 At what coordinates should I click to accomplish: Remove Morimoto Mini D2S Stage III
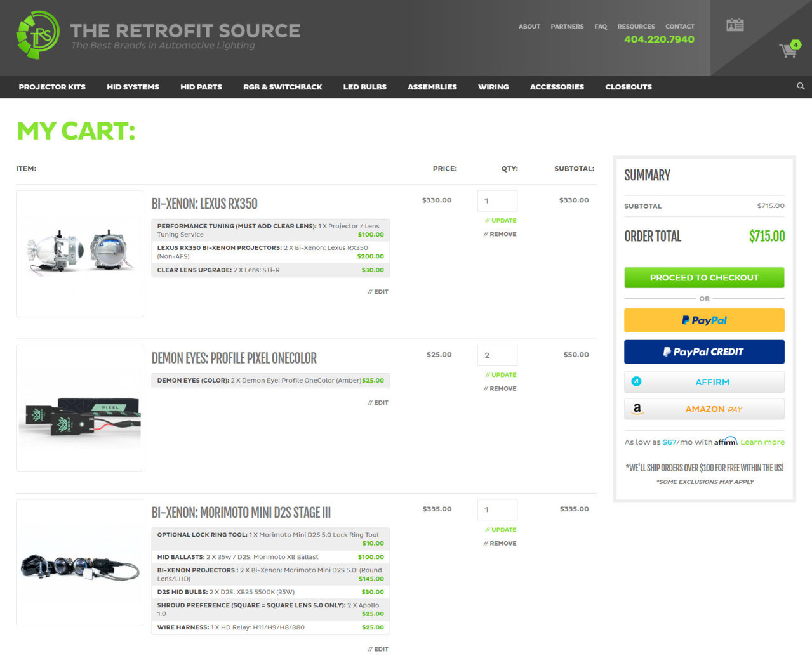point(500,543)
